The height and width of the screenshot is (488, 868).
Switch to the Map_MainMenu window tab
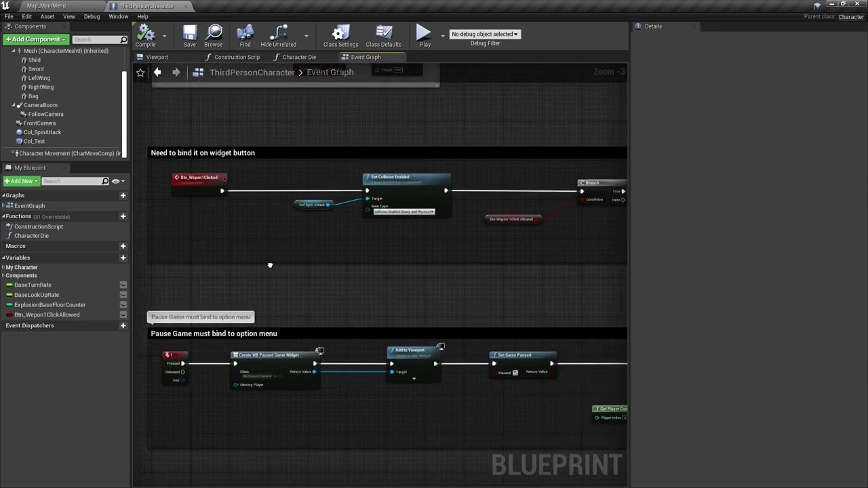tap(46, 5)
